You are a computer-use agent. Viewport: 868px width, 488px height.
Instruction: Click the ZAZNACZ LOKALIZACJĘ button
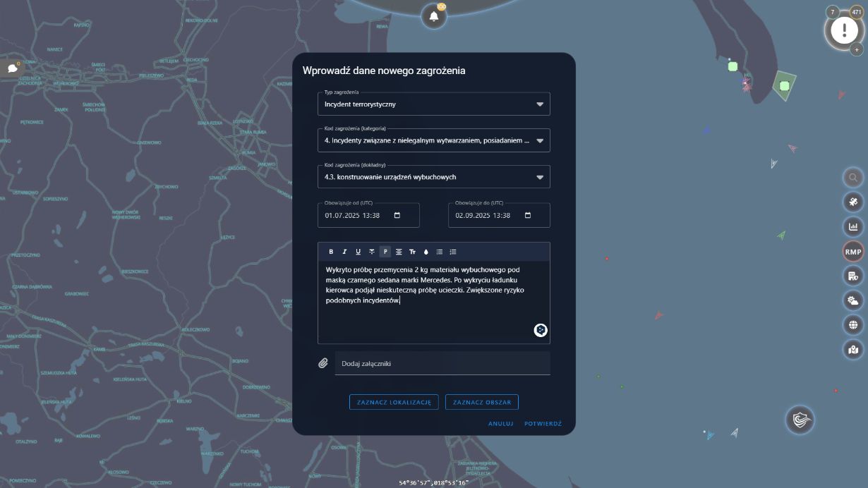394,401
